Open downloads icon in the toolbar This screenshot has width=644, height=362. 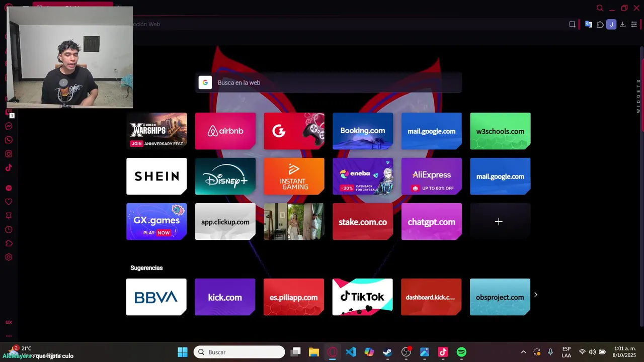[623, 24]
